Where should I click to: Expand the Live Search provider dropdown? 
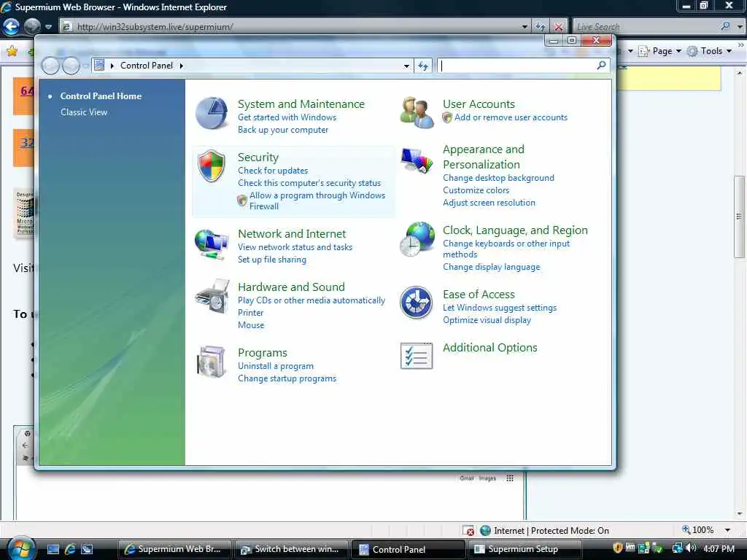coord(740,27)
